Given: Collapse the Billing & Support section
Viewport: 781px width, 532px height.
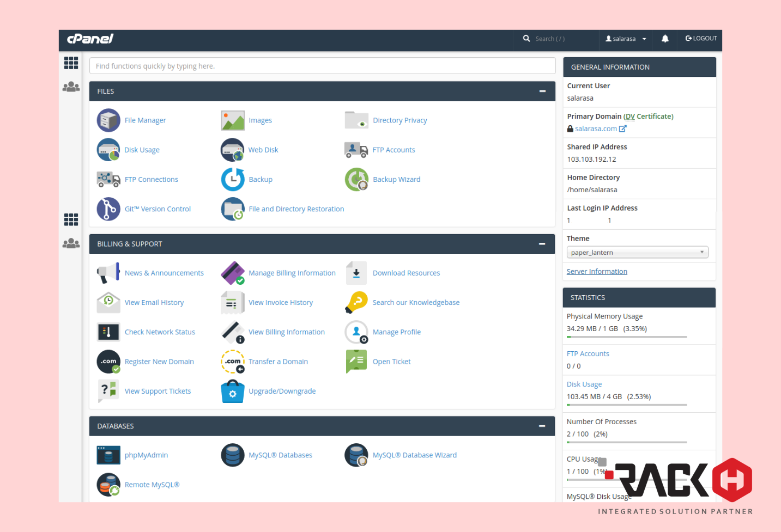Looking at the screenshot, I should 542,244.
